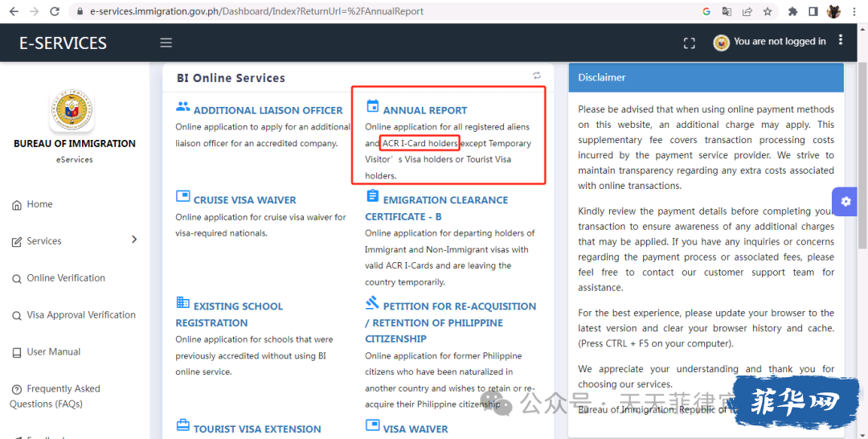This screenshot has height=439, width=868.
Task: Open PETITION FOR RE-ACQUISITION of citizenship link
Action: click(x=451, y=322)
